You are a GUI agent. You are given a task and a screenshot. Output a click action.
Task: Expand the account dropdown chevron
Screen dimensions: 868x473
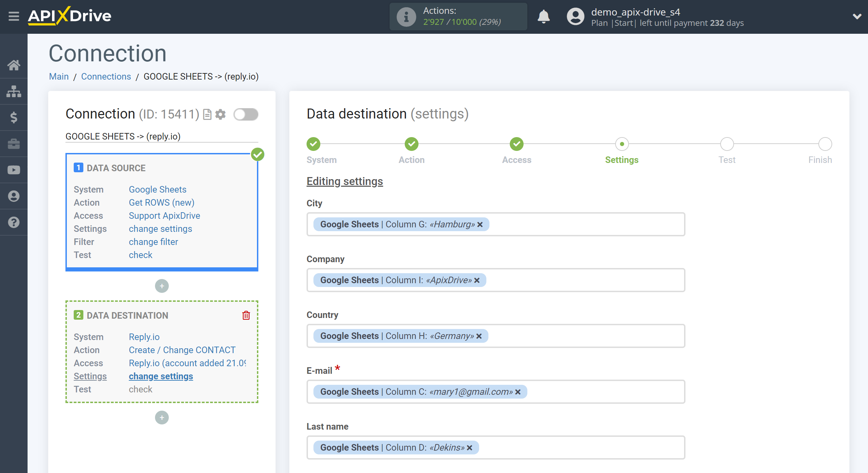coord(857,17)
